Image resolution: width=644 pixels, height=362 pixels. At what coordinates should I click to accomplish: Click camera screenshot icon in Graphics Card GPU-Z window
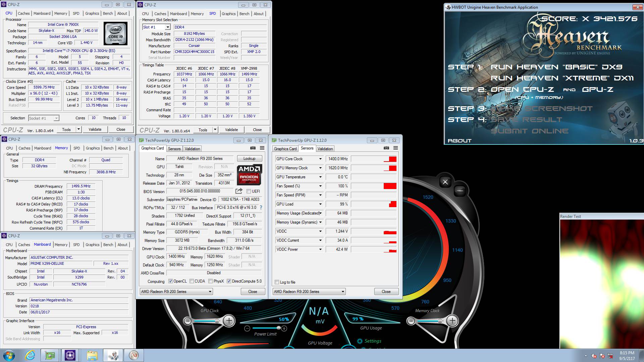[253, 148]
